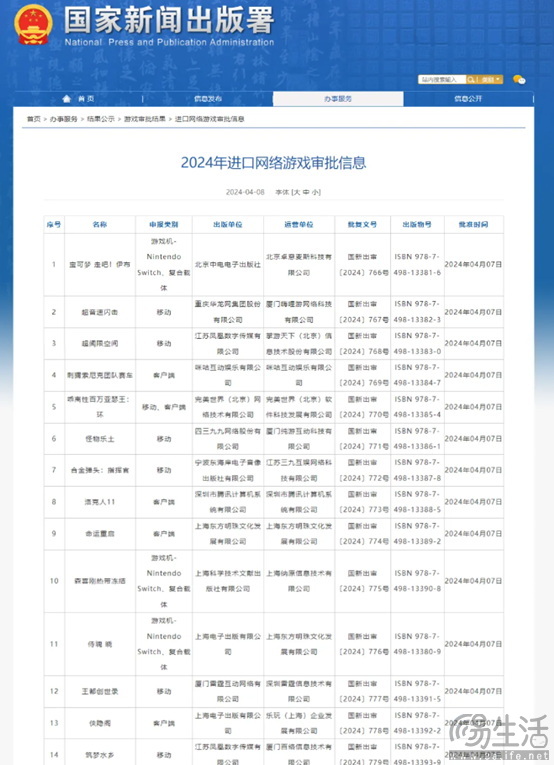
Task: Click 办事服务 in the breadcrumb
Action: tap(64, 119)
